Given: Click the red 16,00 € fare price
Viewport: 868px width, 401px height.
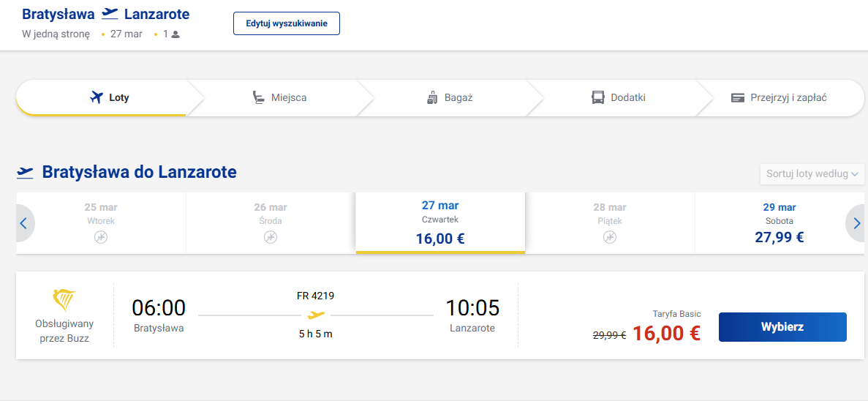Looking at the screenshot, I should tap(666, 334).
